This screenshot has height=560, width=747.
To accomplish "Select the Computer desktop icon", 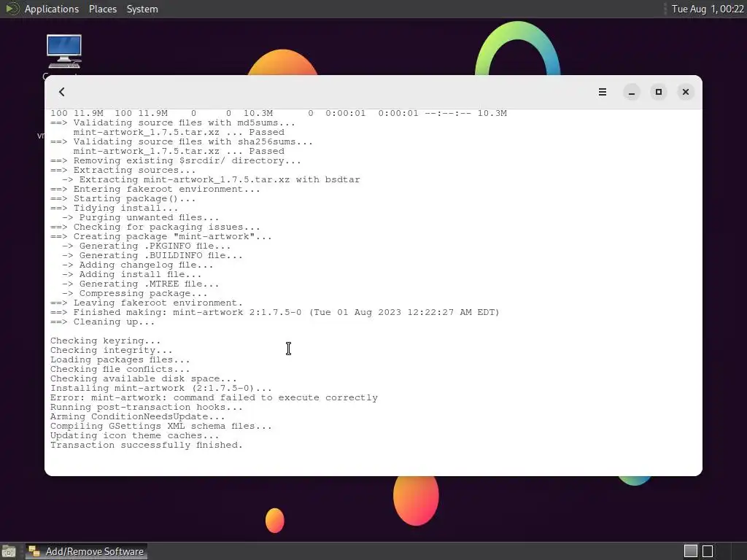I will coord(64,52).
